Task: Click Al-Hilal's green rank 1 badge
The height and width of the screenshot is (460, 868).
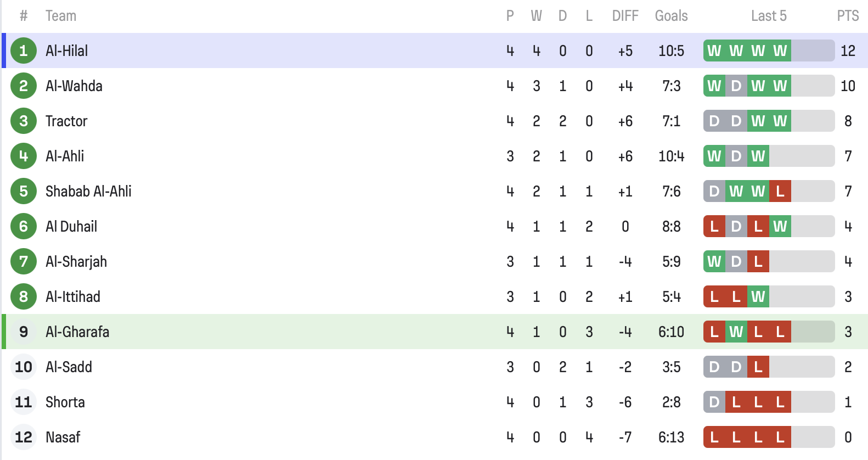Action: (24, 51)
